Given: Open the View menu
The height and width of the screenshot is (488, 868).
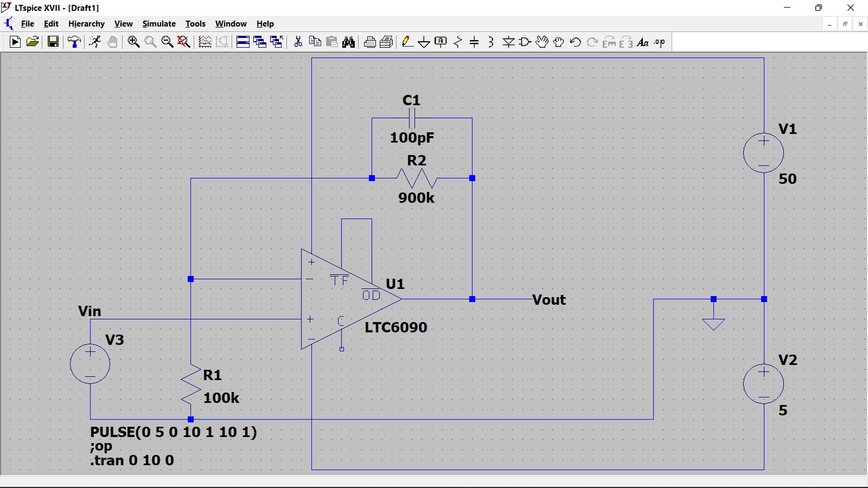Looking at the screenshot, I should [123, 24].
